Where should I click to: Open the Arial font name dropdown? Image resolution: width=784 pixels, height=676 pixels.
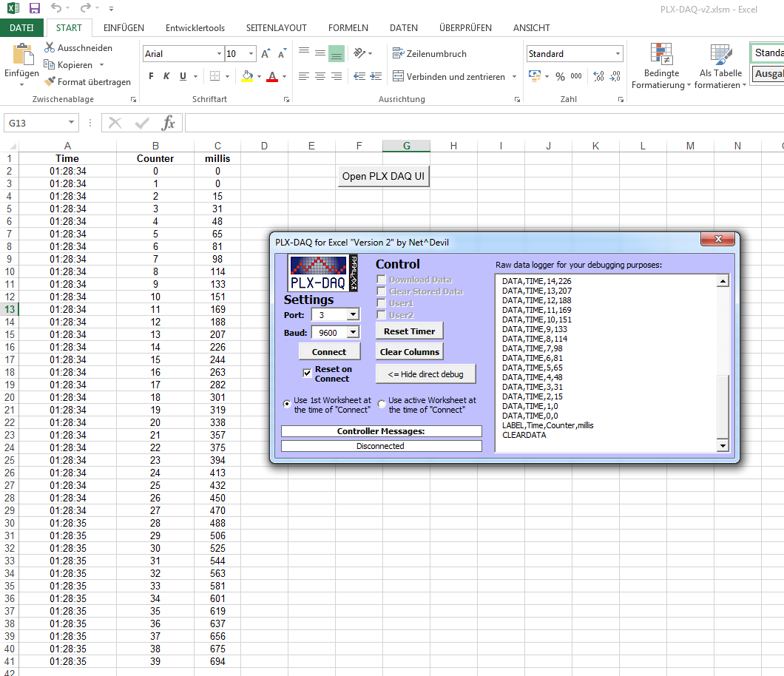pyautogui.click(x=219, y=53)
